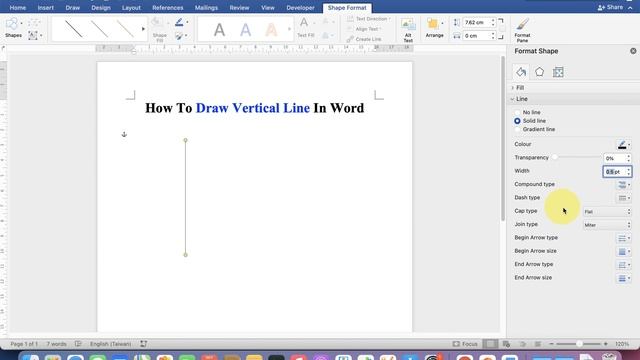The width and height of the screenshot is (640, 360).
Task: Choose the gray WordArt A style
Action: pyautogui.click(x=220, y=30)
